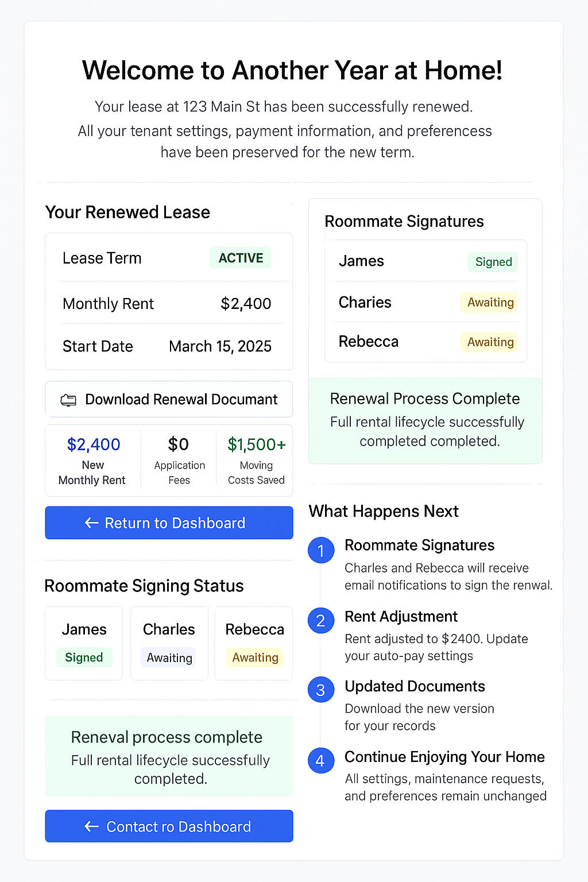
Task: Select step 3 circle for Updated Documents
Action: tap(320, 690)
